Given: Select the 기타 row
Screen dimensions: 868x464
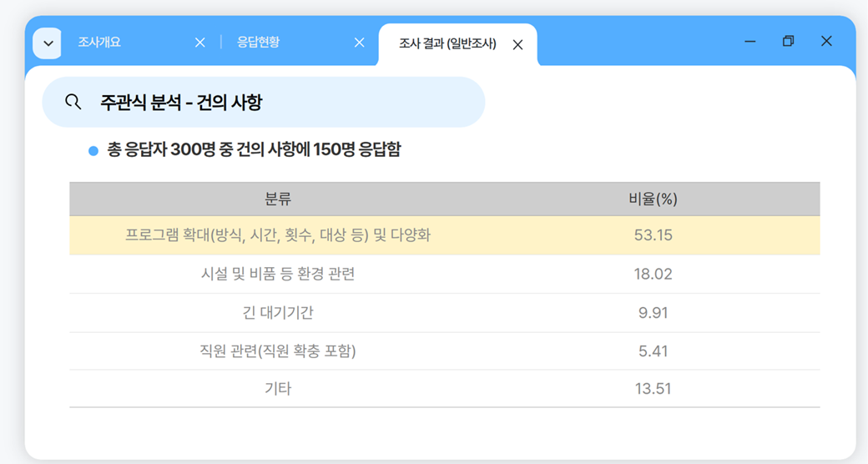Looking at the screenshot, I should coord(278,389).
